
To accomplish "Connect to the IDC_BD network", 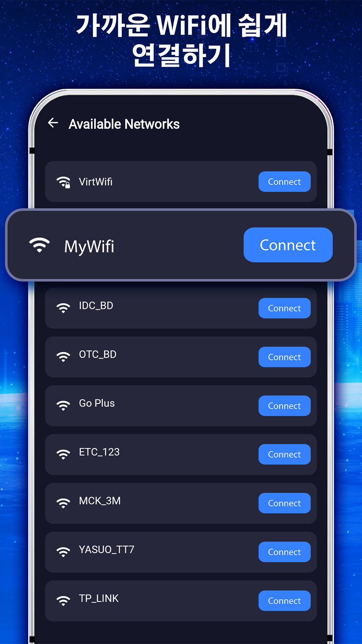I will coord(285,308).
